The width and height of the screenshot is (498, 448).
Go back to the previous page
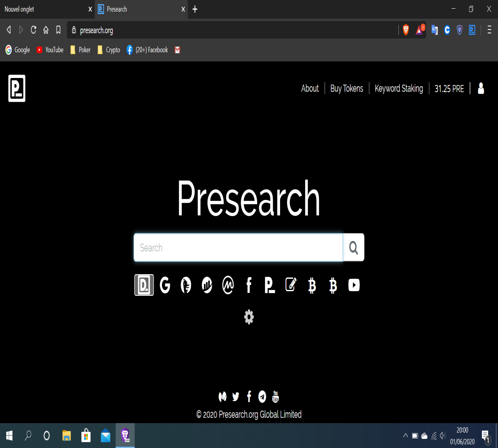point(9,30)
